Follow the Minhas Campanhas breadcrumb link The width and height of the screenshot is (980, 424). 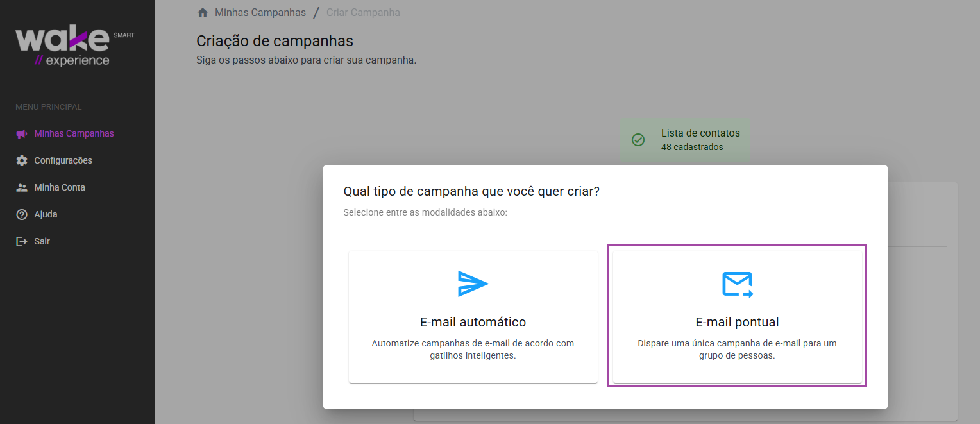tap(260, 12)
